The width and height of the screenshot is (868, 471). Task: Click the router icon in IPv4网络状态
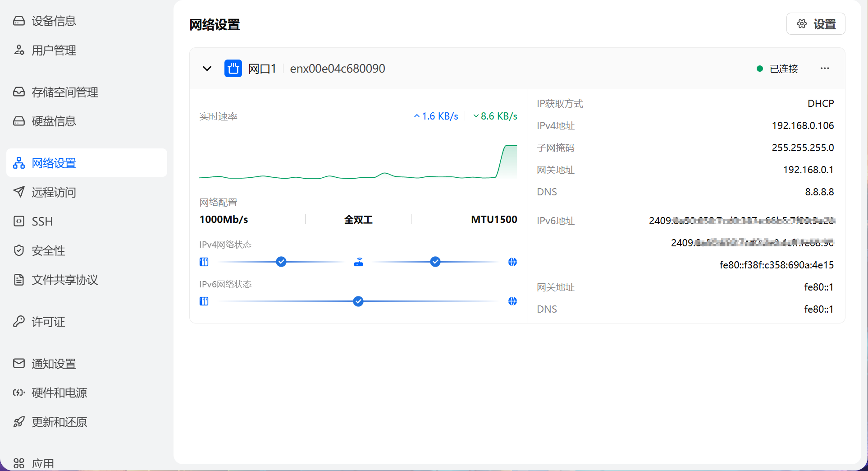click(x=358, y=262)
